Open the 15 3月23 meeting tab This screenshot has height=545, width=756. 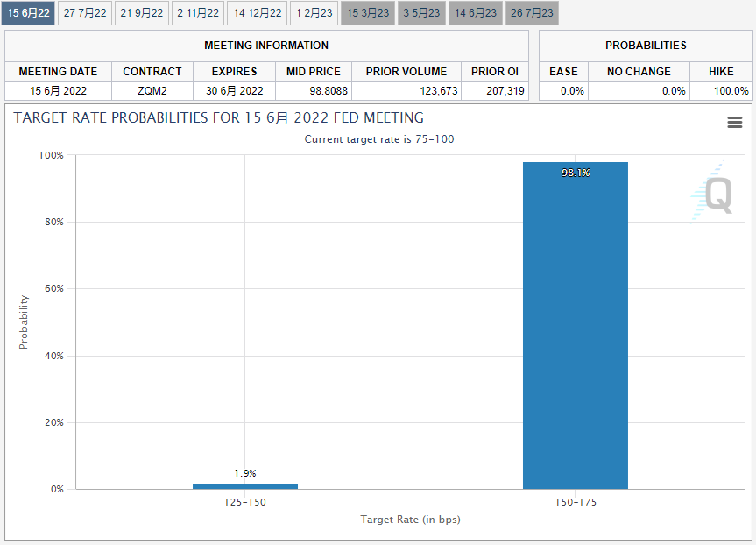(x=368, y=13)
